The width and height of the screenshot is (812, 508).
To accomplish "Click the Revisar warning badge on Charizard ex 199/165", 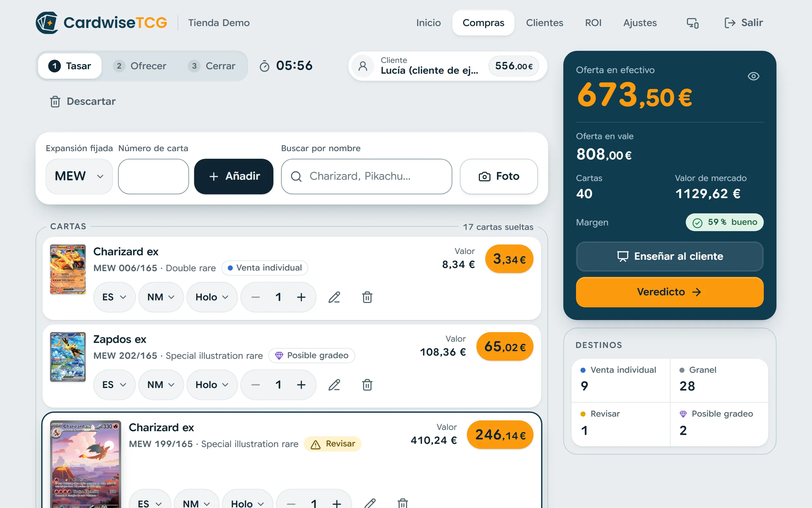I will tap(332, 444).
